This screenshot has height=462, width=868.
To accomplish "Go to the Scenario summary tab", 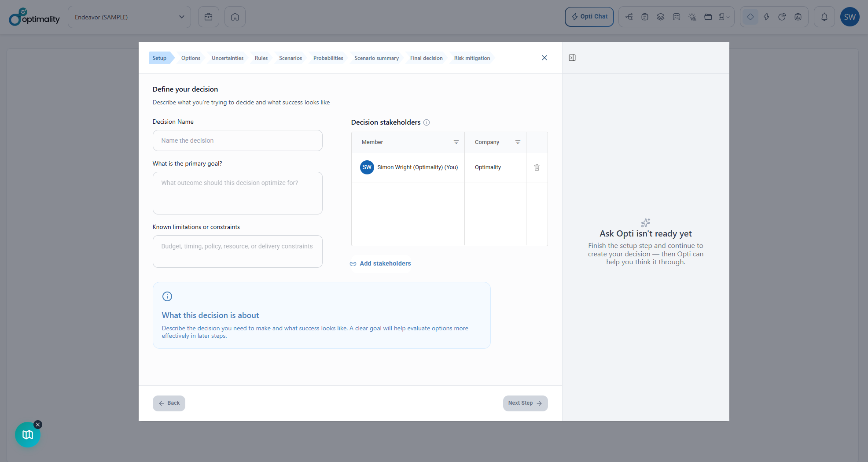I will coord(376,58).
